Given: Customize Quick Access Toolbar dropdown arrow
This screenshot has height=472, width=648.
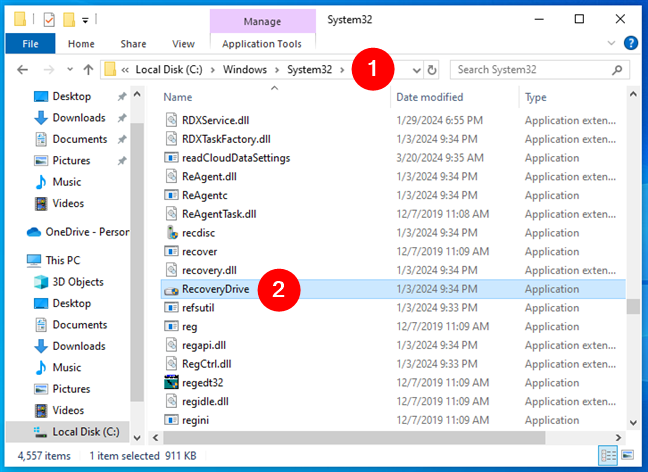Looking at the screenshot, I should tap(85, 20).
